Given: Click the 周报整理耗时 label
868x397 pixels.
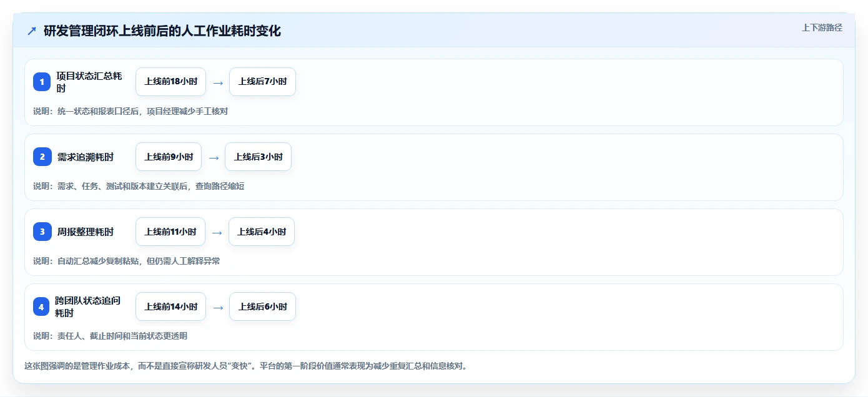Looking at the screenshot, I should click(x=85, y=232).
